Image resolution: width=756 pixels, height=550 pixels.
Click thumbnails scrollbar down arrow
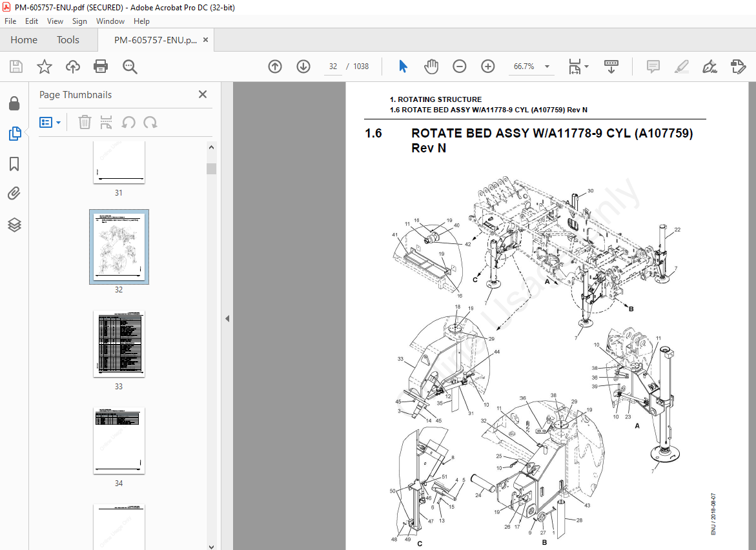pos(211,546)
